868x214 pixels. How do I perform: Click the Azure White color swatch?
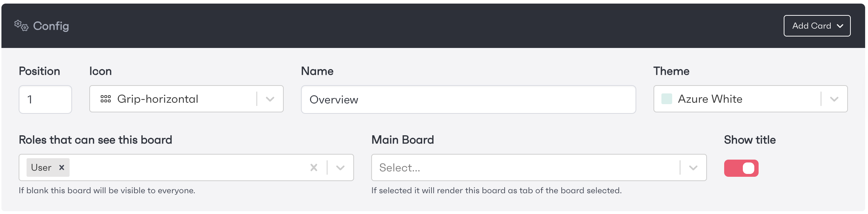tap(666, 99)
